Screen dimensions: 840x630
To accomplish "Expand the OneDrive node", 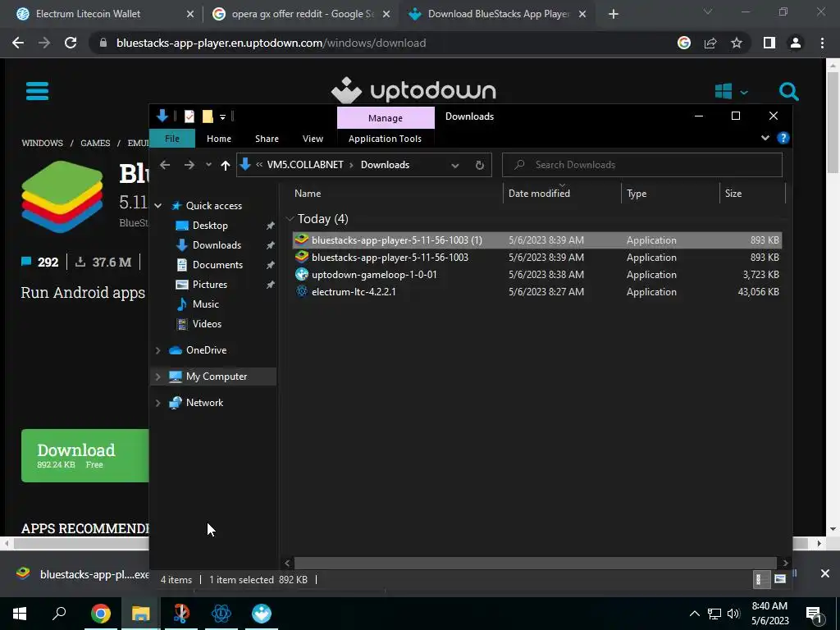I will tap(157, 350).
